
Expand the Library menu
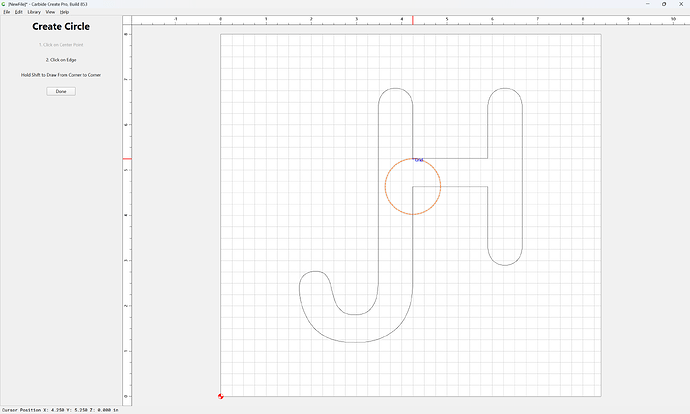click(34, 12)
